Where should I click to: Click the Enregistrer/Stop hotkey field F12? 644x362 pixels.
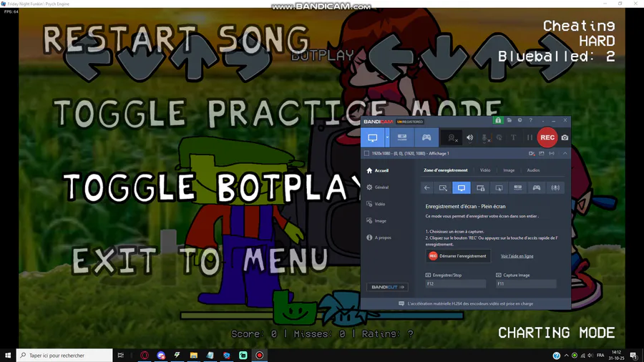tap(456, 283)
